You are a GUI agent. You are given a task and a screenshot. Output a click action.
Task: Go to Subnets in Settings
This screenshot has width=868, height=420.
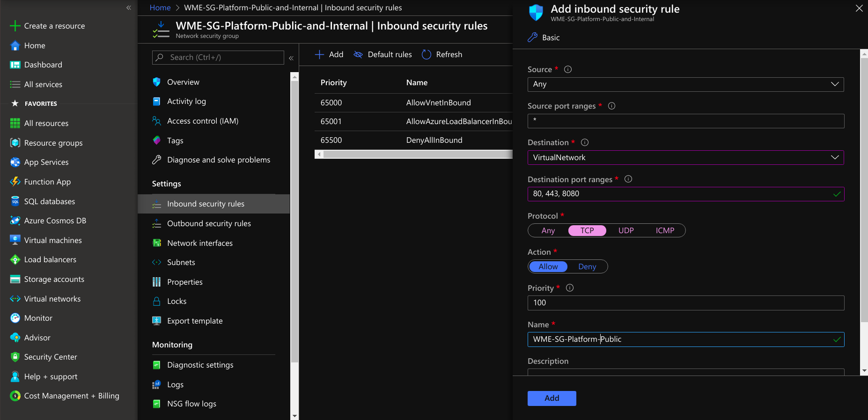181,262
